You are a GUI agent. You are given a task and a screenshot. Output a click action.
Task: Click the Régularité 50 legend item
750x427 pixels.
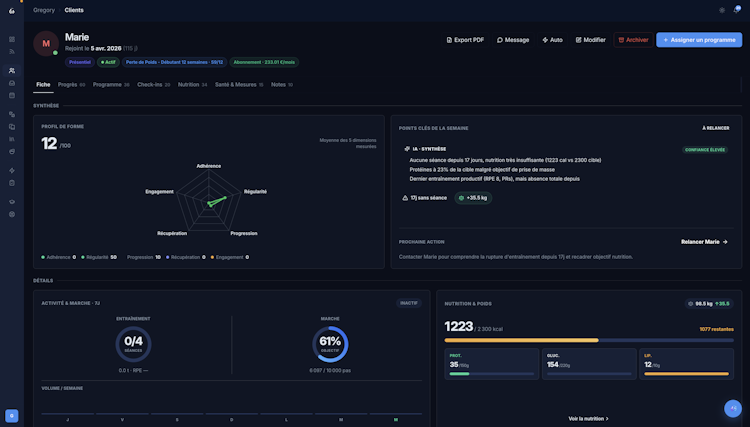[x=99, y=257]
